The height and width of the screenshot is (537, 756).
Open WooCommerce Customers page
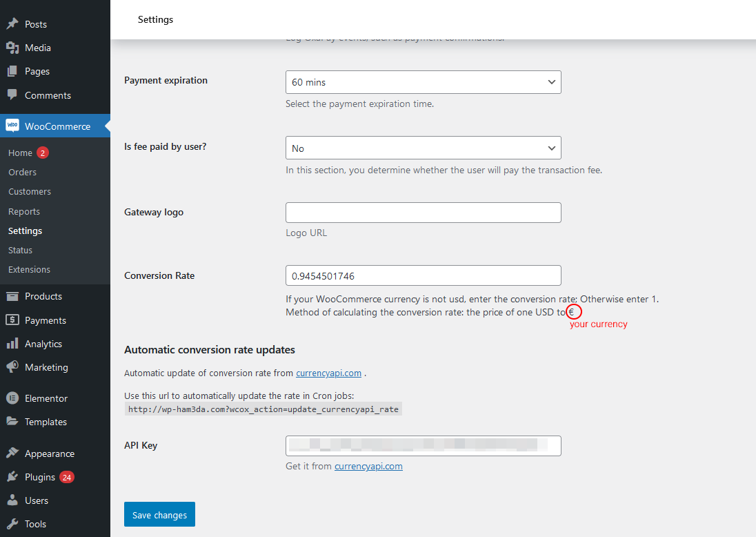30,192
